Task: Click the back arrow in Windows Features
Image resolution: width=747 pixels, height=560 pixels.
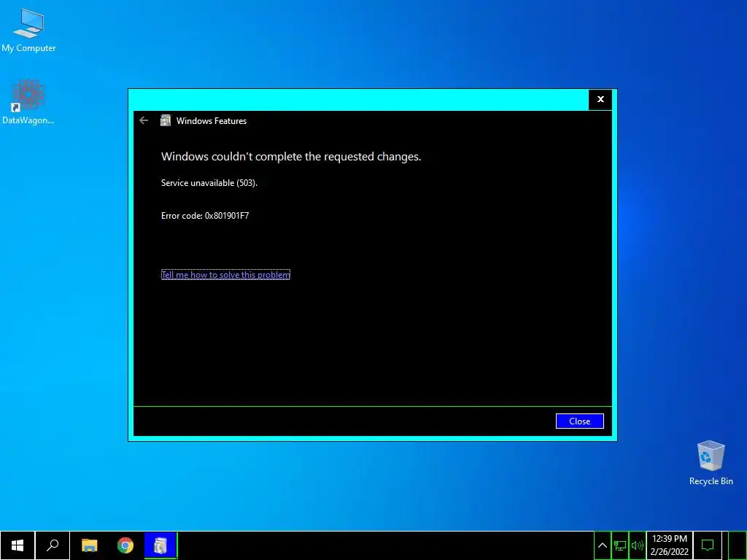Action: pos(144,120)
